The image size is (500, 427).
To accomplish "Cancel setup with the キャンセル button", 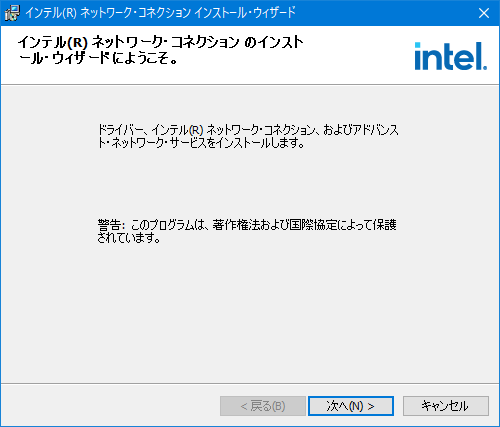I will [x=446, y=406].
